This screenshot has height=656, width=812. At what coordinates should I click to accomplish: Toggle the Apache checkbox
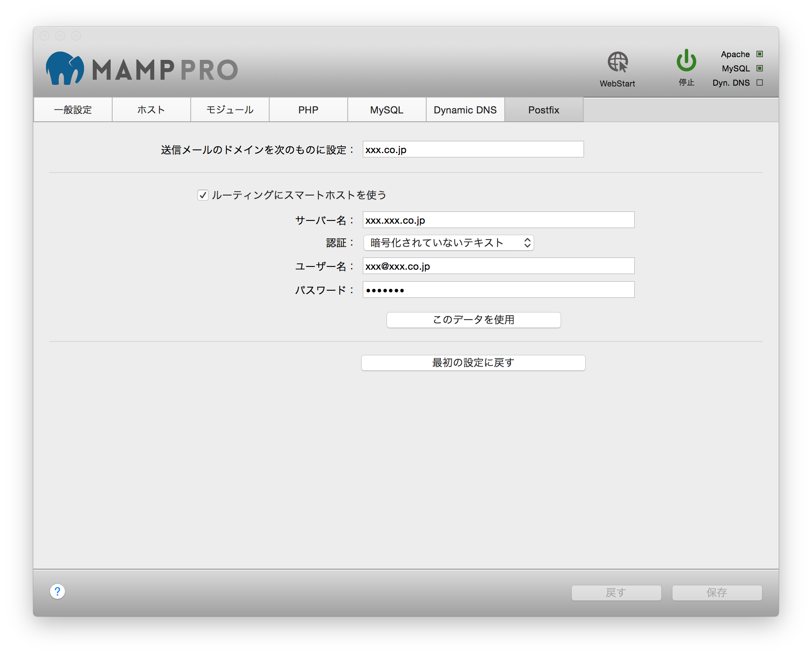coord(759,54)
